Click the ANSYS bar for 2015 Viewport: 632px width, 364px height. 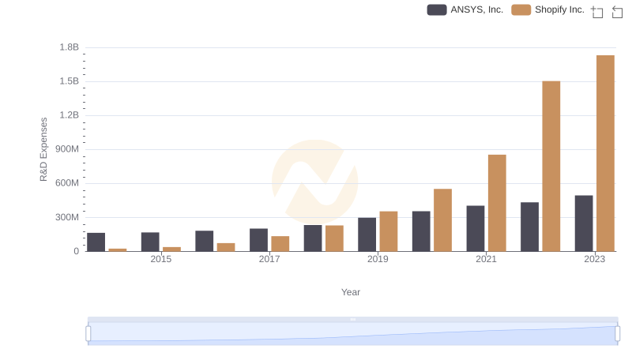click(x=150, y=242)
